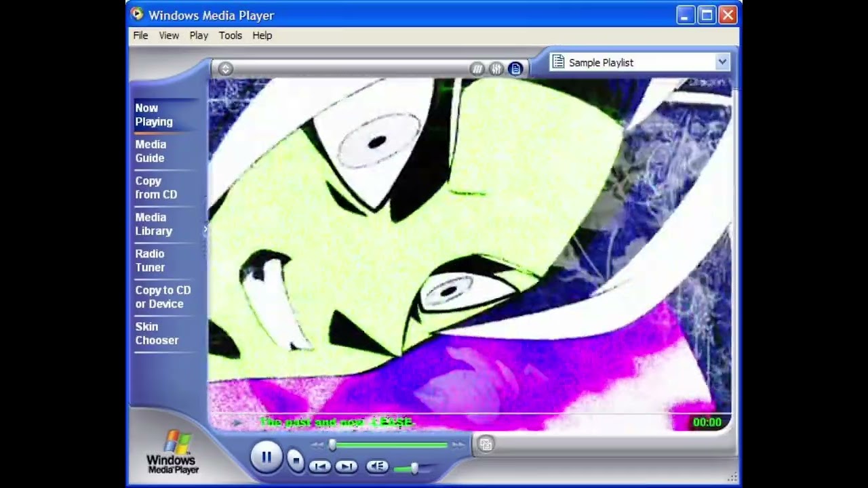Stop playback with the Stop button

click(295, 460)
